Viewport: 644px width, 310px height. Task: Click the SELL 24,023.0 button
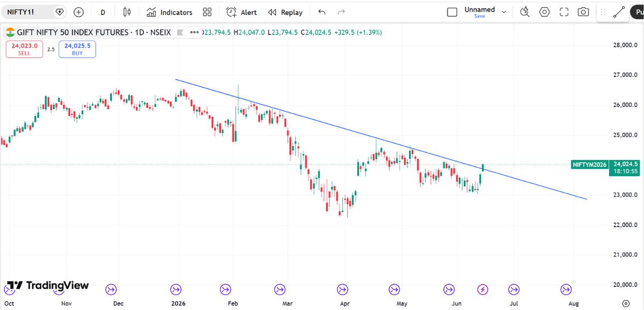(x=24, y=49)
